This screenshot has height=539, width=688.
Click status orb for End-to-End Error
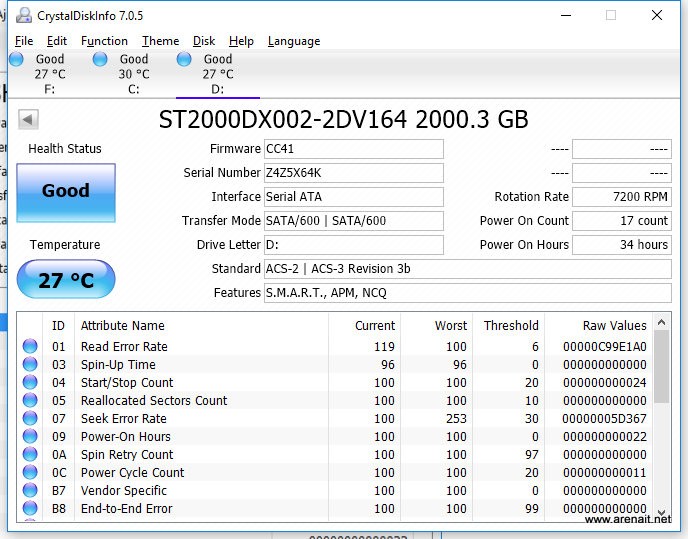30,509
